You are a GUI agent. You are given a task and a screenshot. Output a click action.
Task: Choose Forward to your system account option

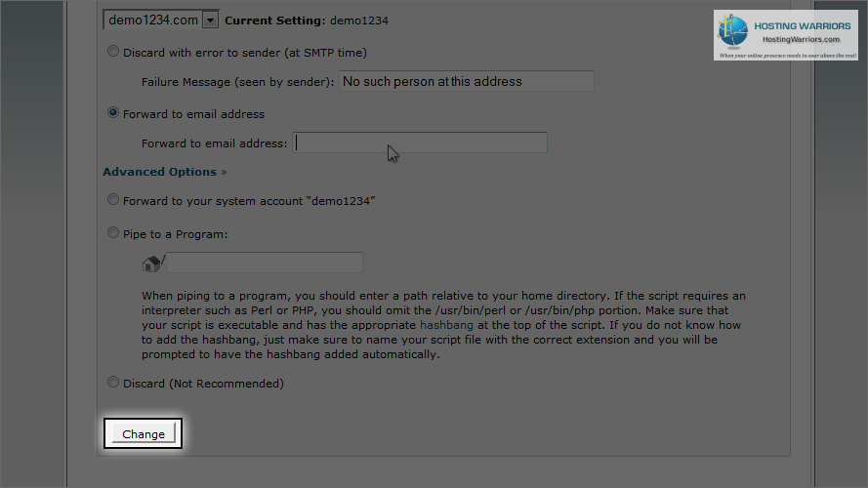point(113,200)
